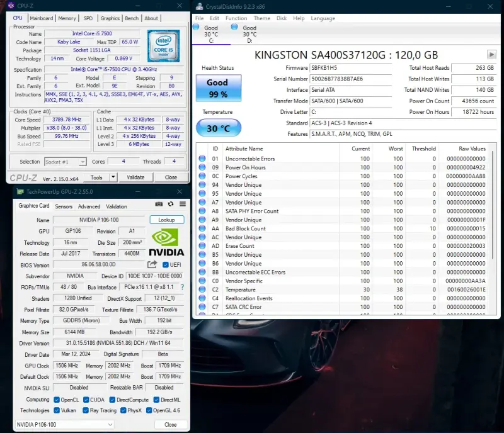
Task: Click the Lookup button in GPU-Z
Action: click(166, 220)
